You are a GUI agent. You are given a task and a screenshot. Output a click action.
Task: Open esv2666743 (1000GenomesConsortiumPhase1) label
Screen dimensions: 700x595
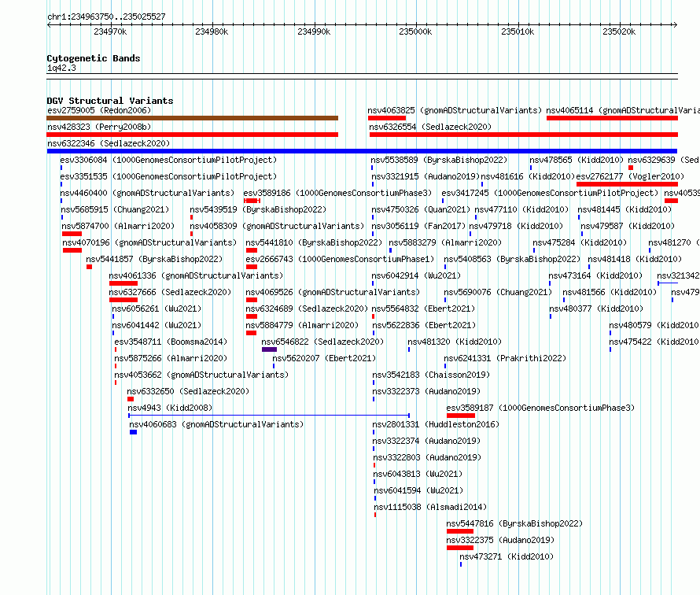click(x=340, y=259)
